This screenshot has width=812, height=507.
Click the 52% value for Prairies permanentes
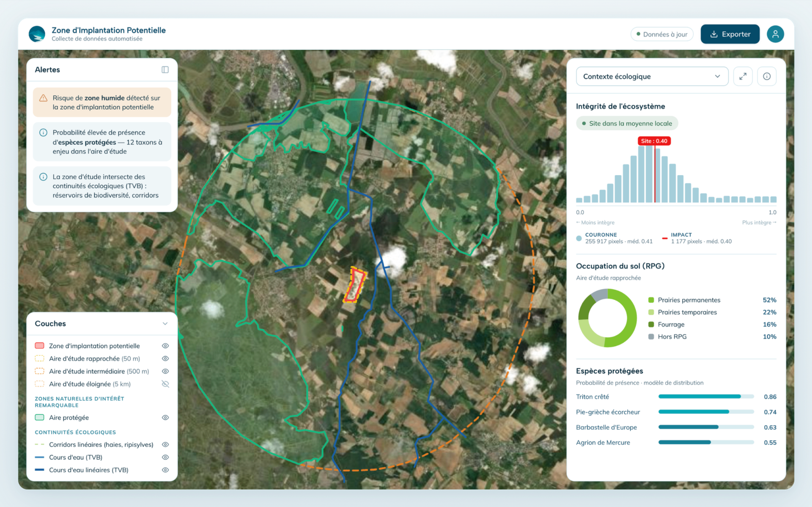coord(769,300)
